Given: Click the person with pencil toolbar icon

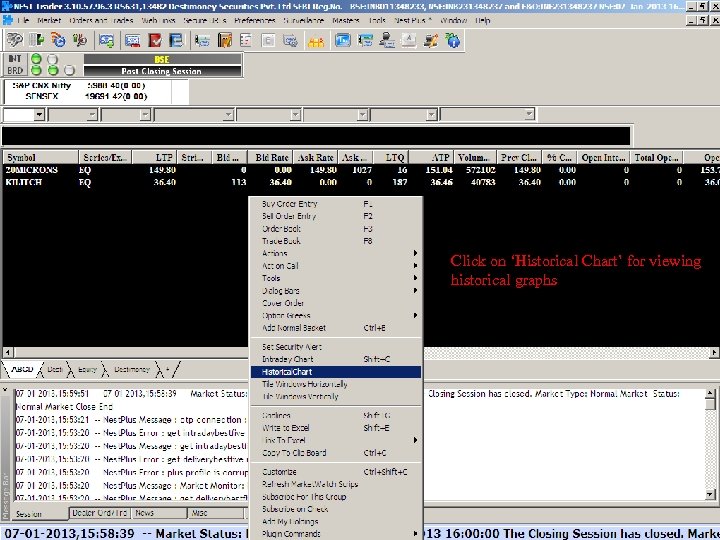Looking at the screenshot, I should [430, 40].
